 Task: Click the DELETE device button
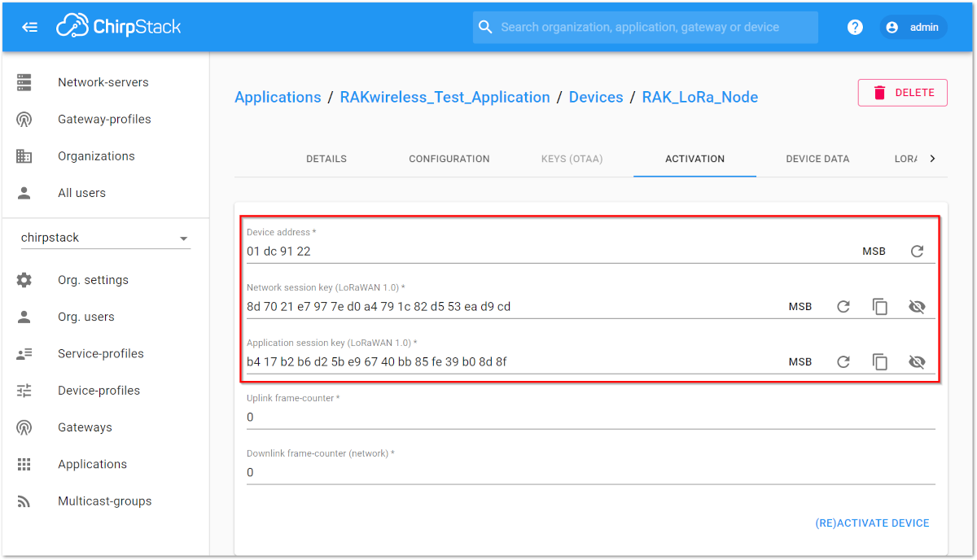click(903, 93)
